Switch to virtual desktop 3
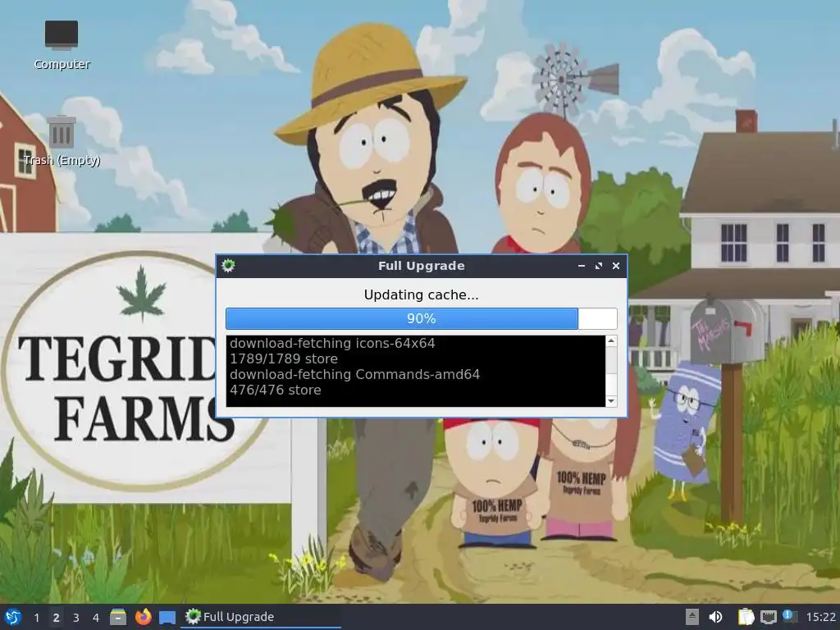This screenshot has width=840, height=630. pos(76,618)
